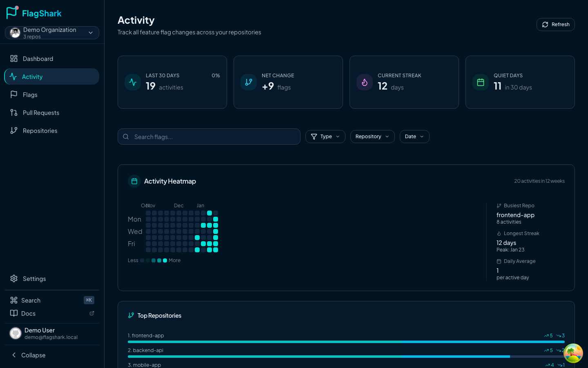Navigate to Pull Requests in sidebar
This screenshot has height=368, width=588.
41,113
